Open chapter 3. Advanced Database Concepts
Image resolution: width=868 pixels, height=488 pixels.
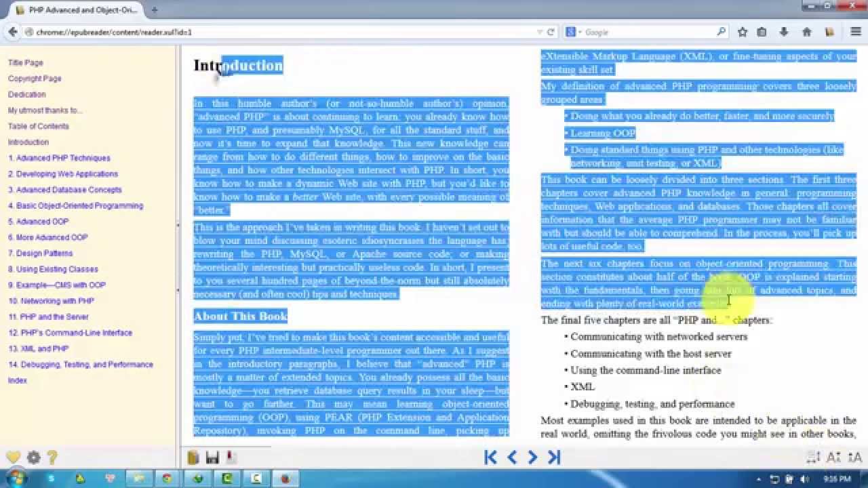coord(65,190)
